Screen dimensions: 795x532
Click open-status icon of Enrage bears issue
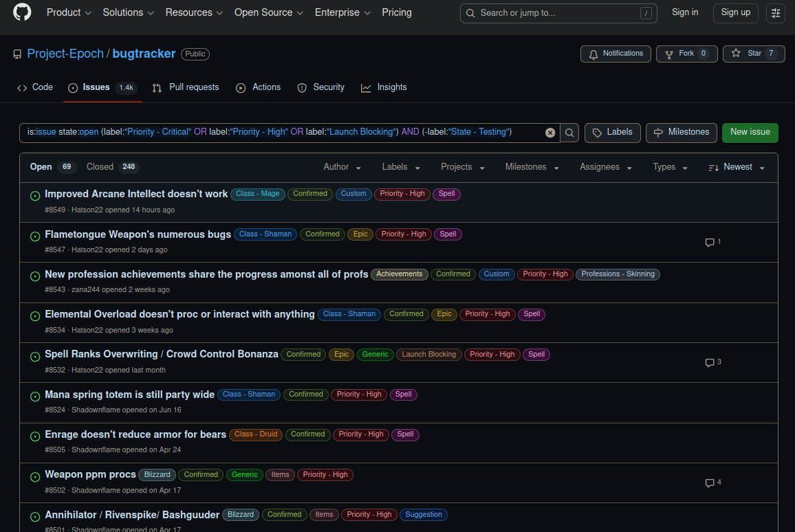[35, 436]
